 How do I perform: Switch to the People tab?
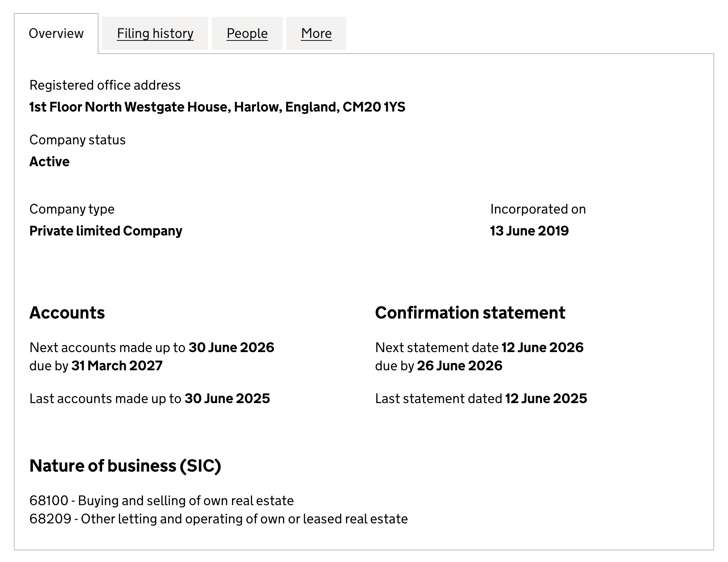point(247,34)
